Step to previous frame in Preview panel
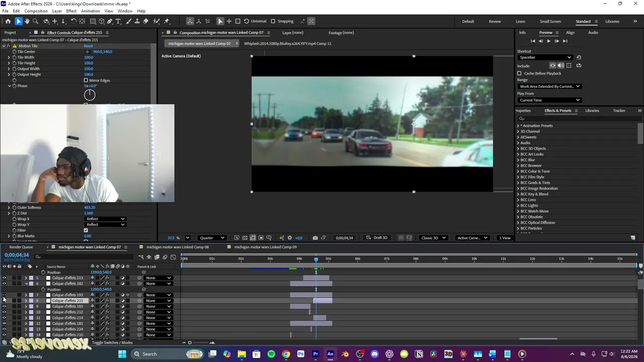Screen dimensions: 644x362 (541, 41)
